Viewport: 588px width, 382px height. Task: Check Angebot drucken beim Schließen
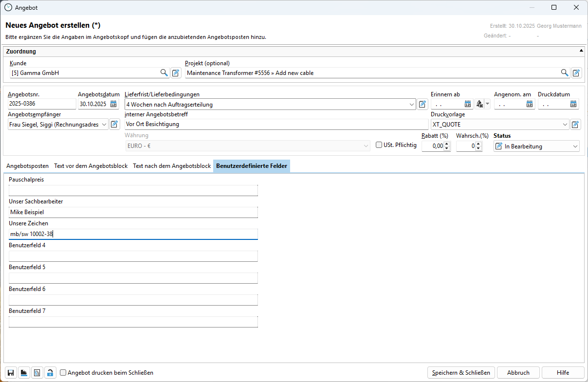(x=63, y=373)
